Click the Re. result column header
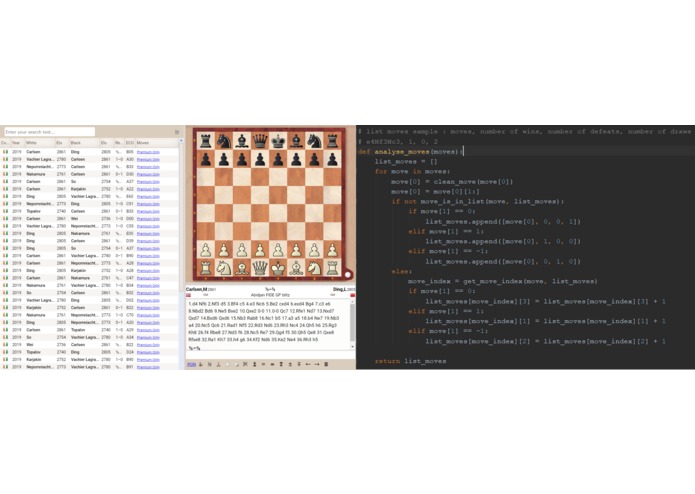 click(118, 143)
